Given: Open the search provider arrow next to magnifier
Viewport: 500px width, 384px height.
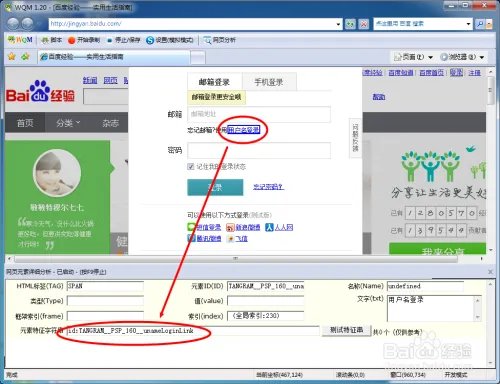Looking at the screenshot, I should tap(489, 24).
